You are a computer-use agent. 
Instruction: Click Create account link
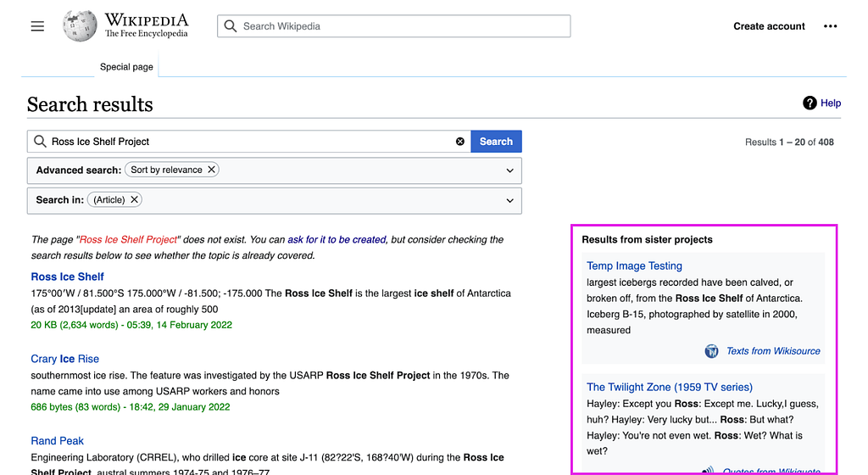pyautogui.click(x=769, y=26)
